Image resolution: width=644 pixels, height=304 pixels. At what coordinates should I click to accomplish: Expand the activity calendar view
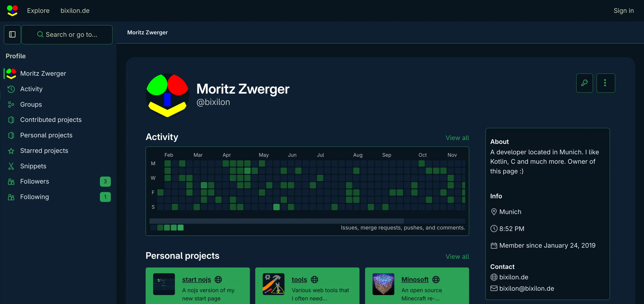(x=457, y=137)
